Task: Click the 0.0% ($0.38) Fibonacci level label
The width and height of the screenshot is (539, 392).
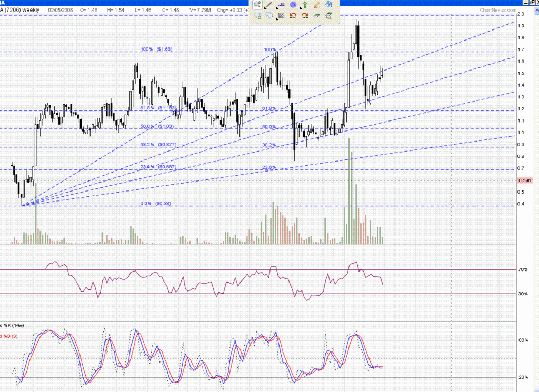Action: (x=156, y=204)
